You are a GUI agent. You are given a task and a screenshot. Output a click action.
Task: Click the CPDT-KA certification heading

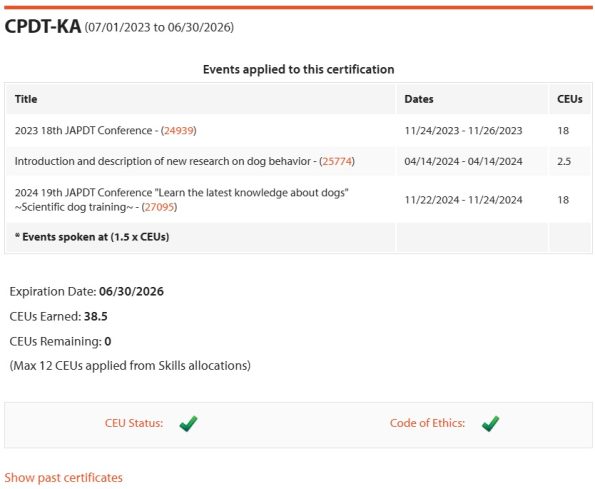tap(43, 27)
